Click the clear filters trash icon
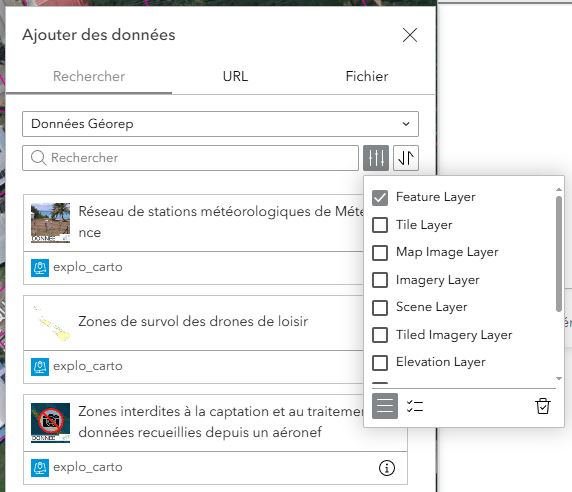The width and height of the screenshot is (572, 492). pyautogui.click(x=543, y=406)
